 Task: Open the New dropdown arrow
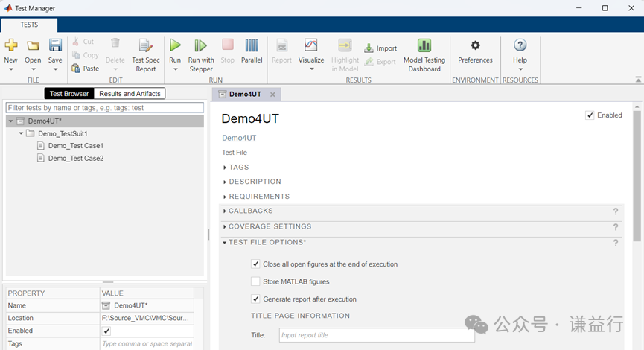point(11,69)
